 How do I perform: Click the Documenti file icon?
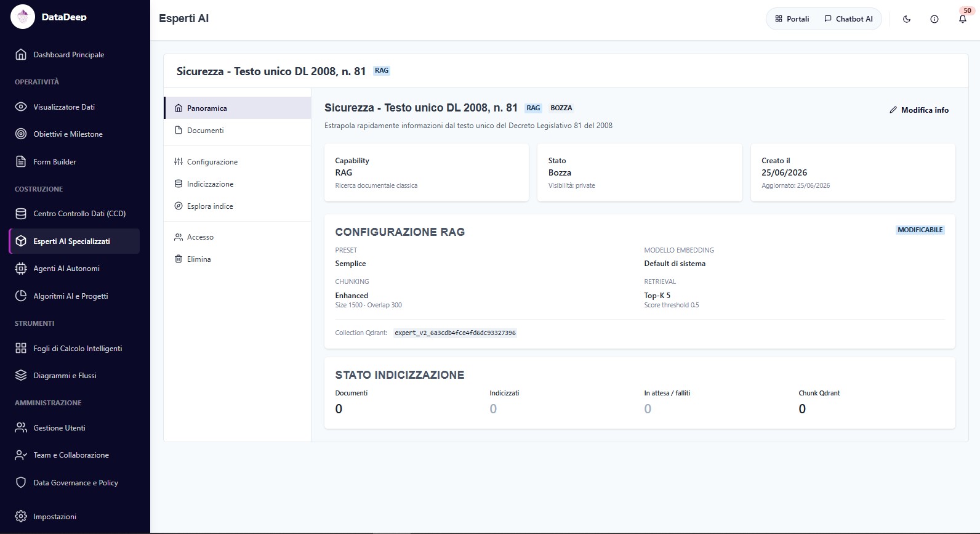click(x=179, y=130)
